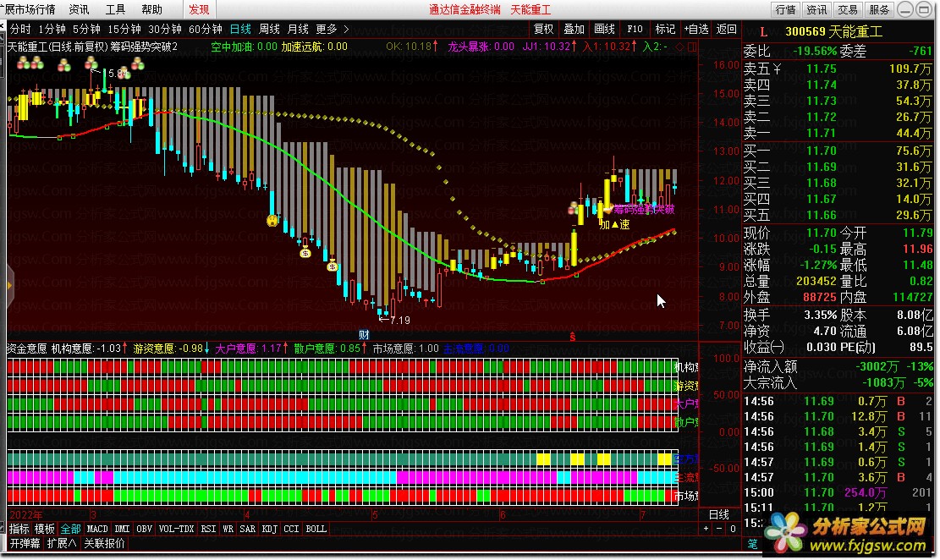Apply the WR indicator

(228, 529)
